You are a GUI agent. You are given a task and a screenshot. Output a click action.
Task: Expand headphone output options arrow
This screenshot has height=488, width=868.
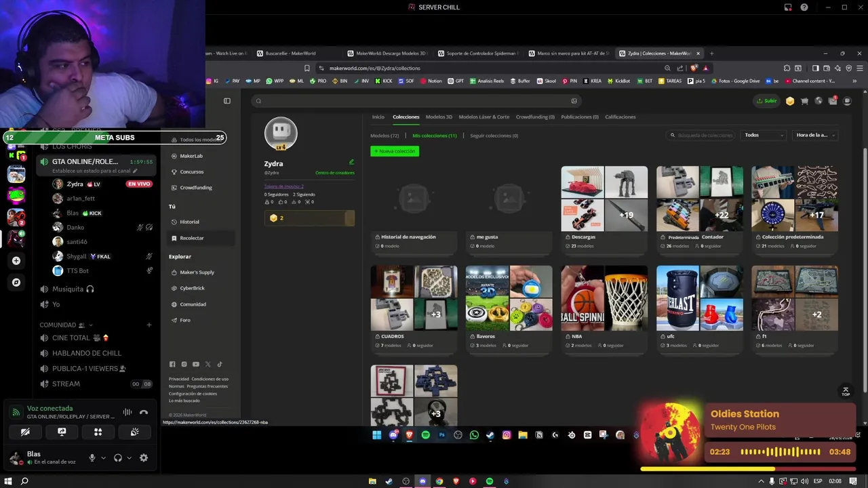[129, 458]
